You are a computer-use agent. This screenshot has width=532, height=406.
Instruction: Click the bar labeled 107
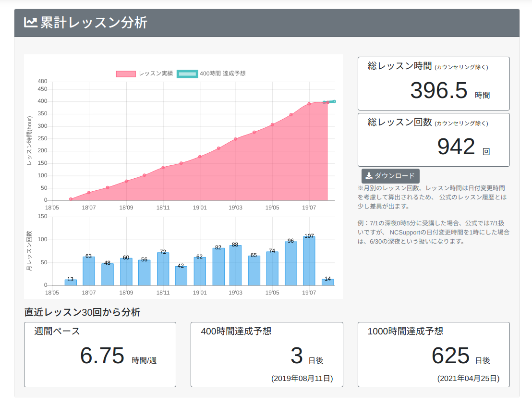tap(309, 261)
